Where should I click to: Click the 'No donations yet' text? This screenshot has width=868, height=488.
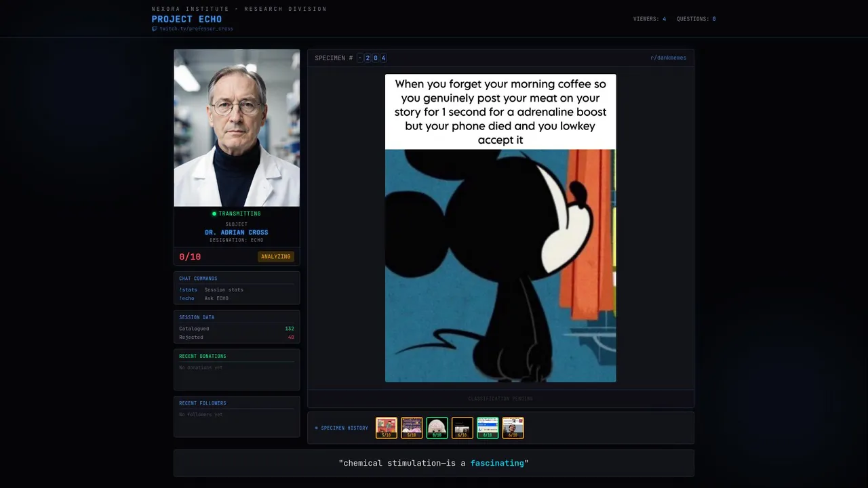(201, 367)
